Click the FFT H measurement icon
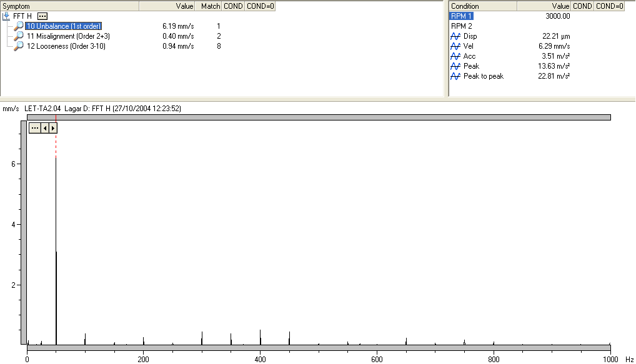The height and width of the screenshot is (364, 636). click(6, 16)
